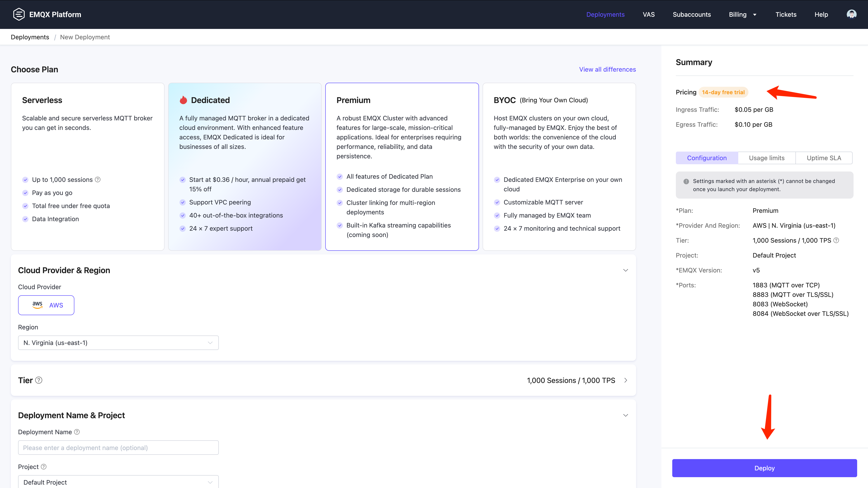
Task: Click the Dedicated plan flame icon
Action: tap(183, 100)
